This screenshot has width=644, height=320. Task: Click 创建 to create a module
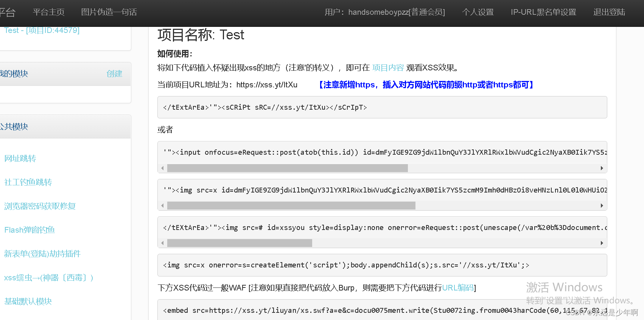click(114, 74)
